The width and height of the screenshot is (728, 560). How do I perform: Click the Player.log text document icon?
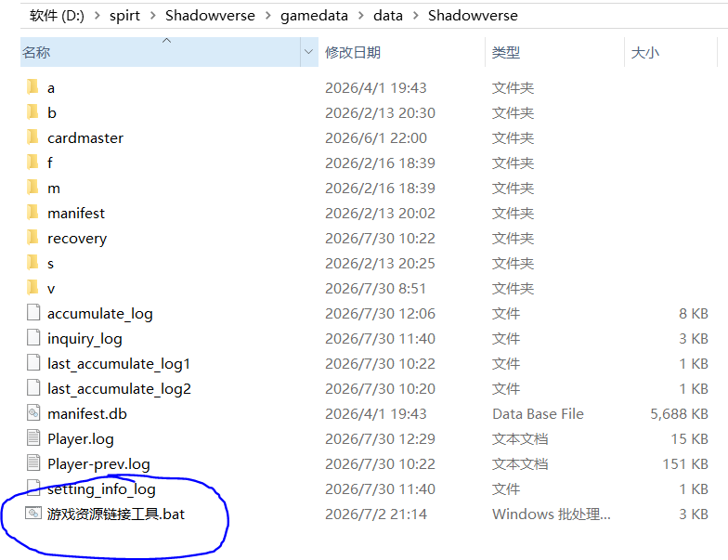point(33,438)
